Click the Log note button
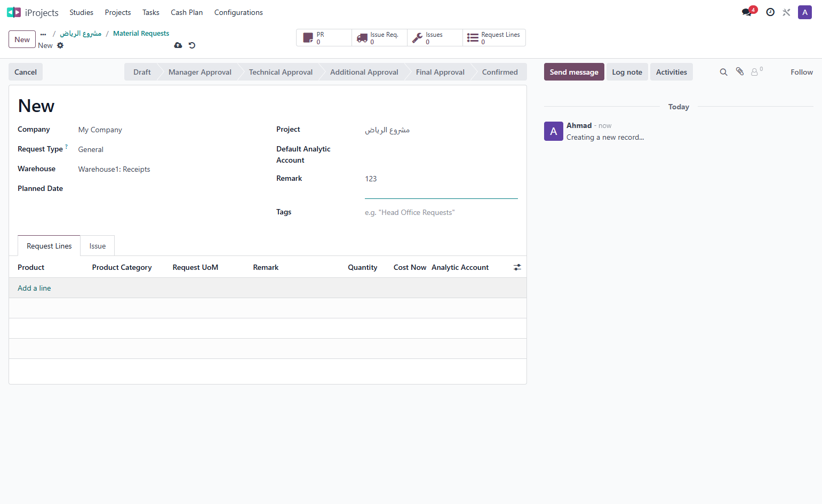This screenshot has height=504, width=822. click(627, 72)
